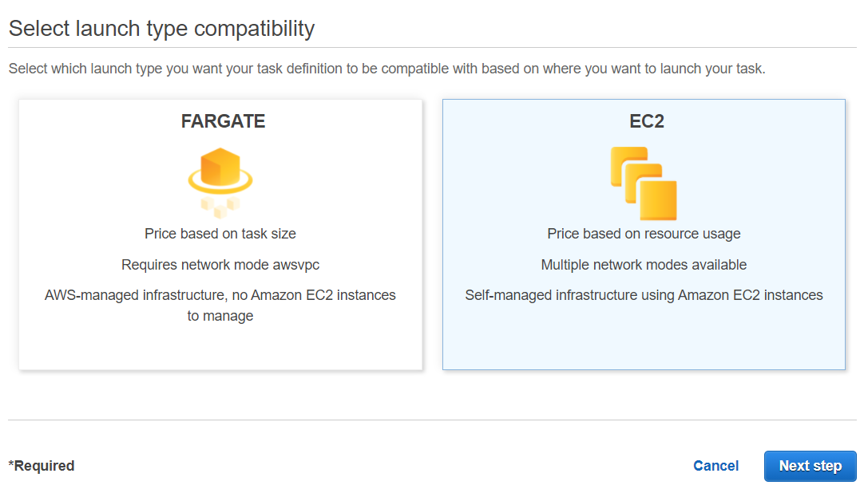Click the 'Select launch type compatibility' heading
The height and width of the screenshot is (489, 868).
click(161, 26)
